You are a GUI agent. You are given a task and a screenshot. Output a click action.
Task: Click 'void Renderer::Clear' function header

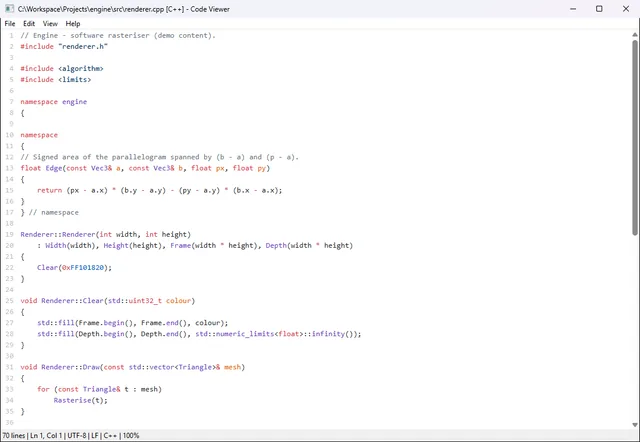(108, 301)
